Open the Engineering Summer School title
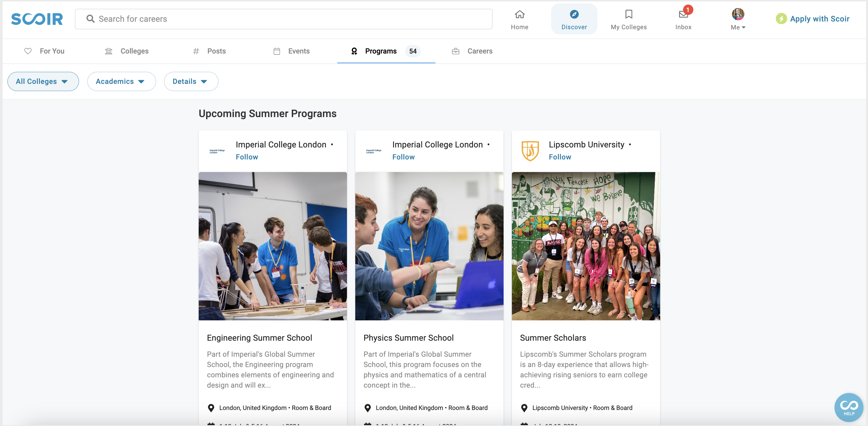Screen dimensions: 868x426 click(x=259, y=338)
